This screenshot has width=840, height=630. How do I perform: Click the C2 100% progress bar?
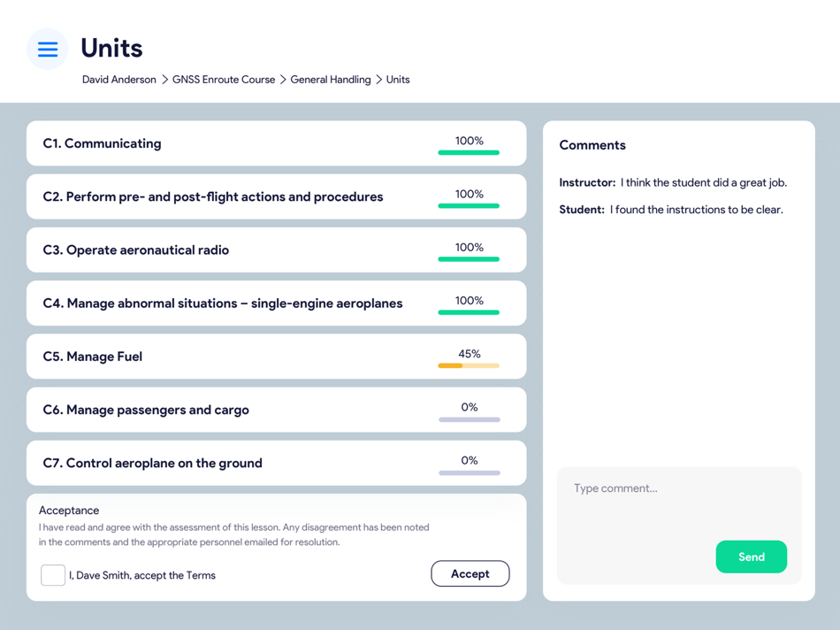(469, 206)
